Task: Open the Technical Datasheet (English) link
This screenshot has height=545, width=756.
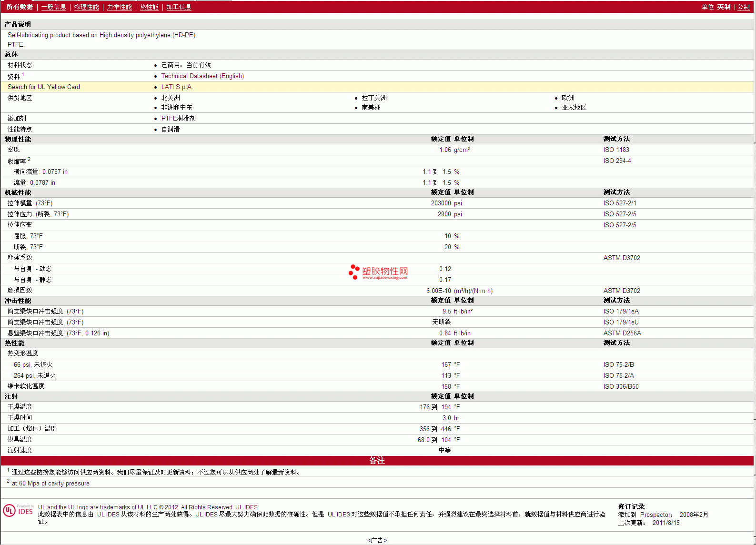Action: [202, 76]
